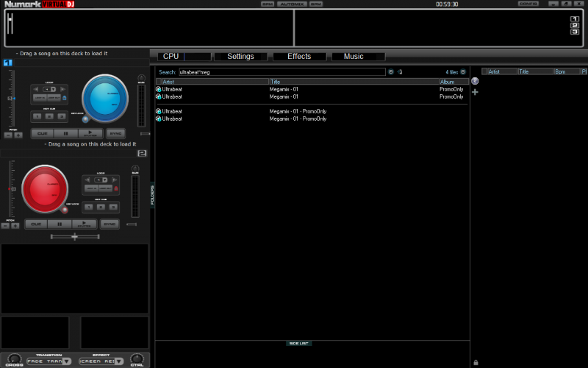This screenshot has width=588, height=368.
Task: Toggle the FOLDERS side panel
Action: pos(152,195)
